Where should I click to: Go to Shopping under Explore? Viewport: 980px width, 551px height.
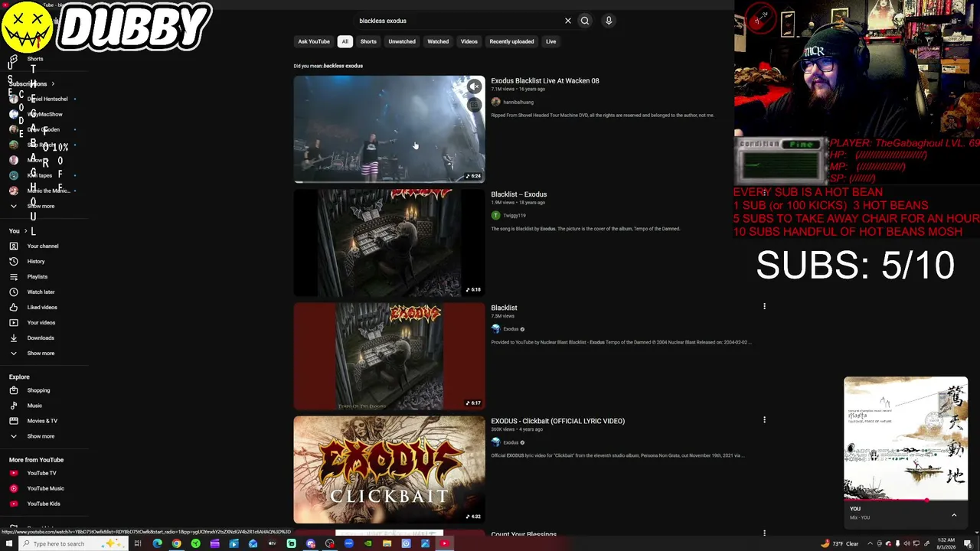38,390
